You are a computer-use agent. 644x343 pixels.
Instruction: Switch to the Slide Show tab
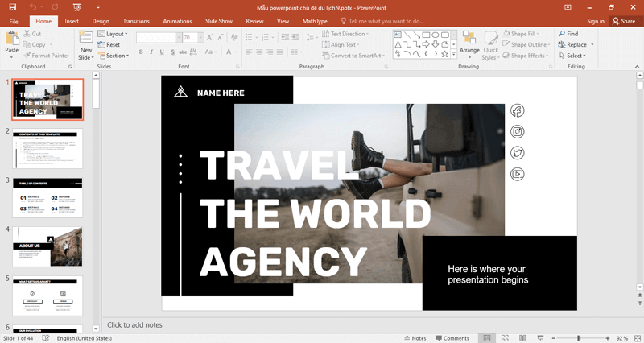pyautogui.click(x=219, y=21)
